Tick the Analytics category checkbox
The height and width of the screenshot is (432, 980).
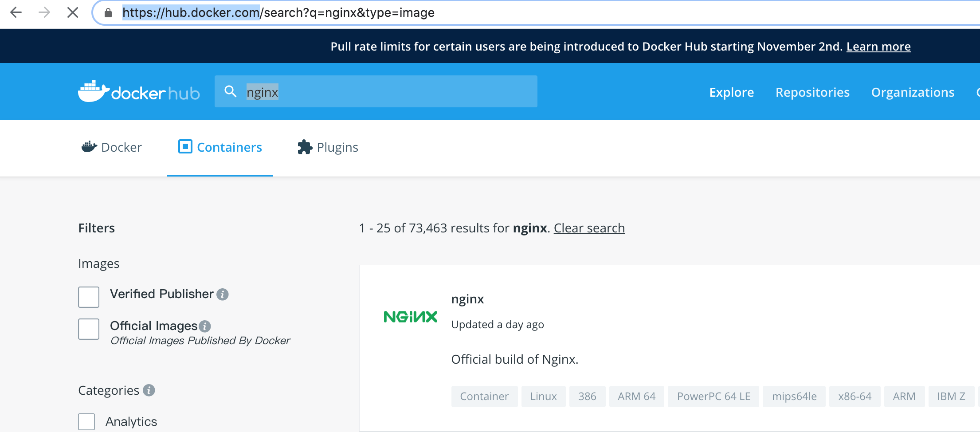pyautogui.click(x=86, y=422)
